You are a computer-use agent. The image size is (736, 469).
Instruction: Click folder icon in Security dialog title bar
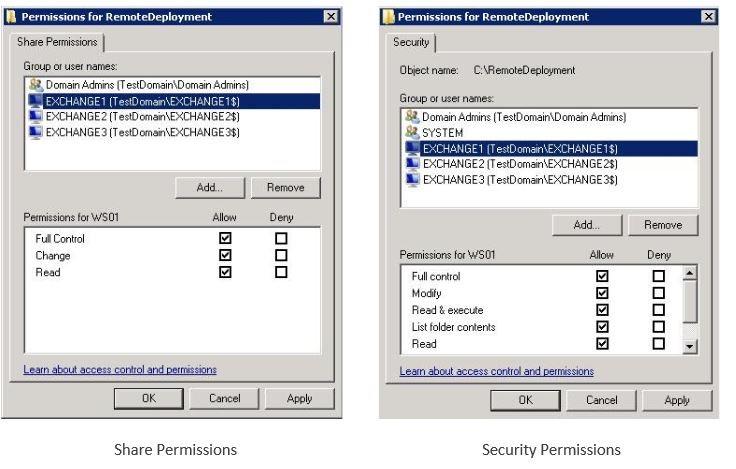[388, 17]
